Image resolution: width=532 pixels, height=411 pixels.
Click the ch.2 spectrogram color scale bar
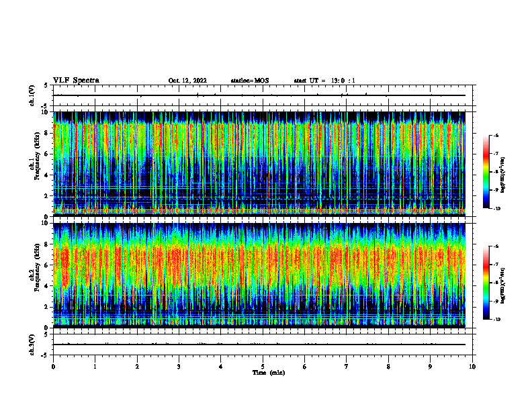(x=486, y=283)
